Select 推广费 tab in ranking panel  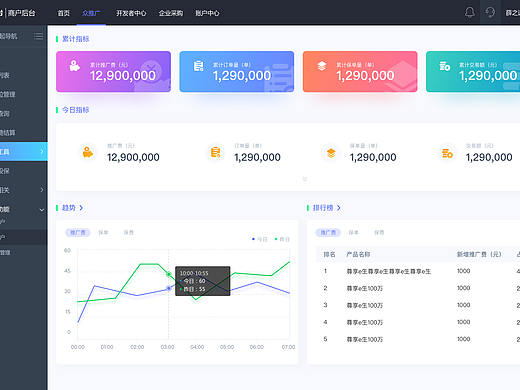328,232
